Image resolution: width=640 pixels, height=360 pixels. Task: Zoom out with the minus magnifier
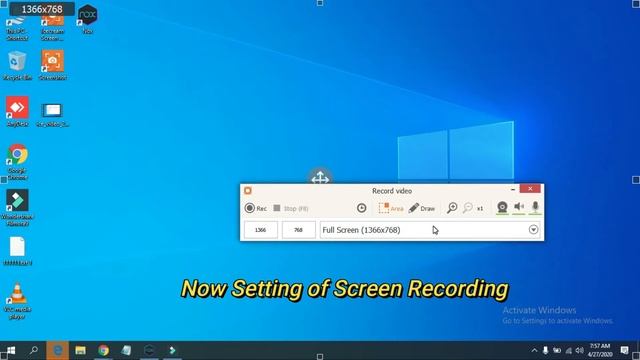468,208
